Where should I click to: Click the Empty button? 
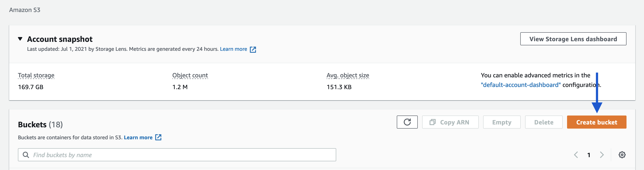pos(501,122)
